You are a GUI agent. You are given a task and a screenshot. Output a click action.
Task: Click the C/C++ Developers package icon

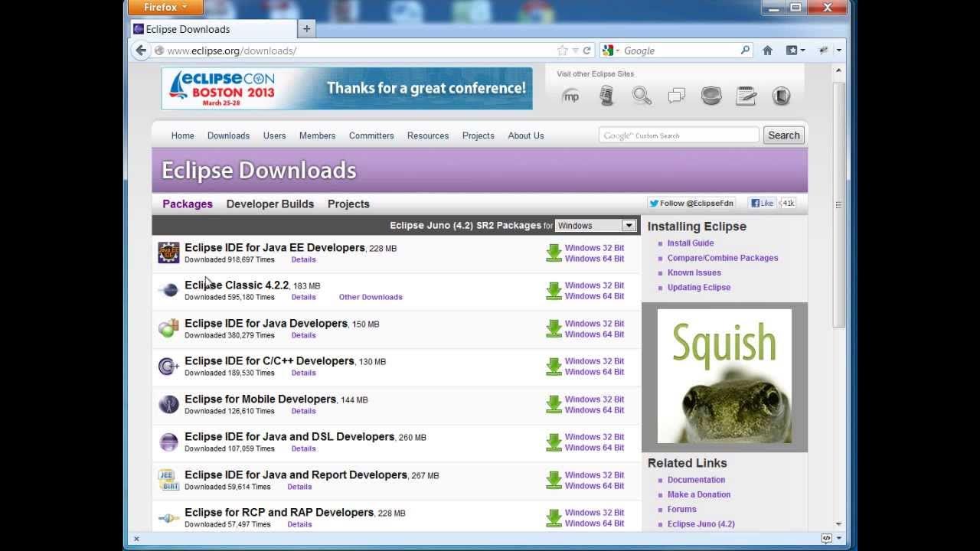tap(168, 366)
